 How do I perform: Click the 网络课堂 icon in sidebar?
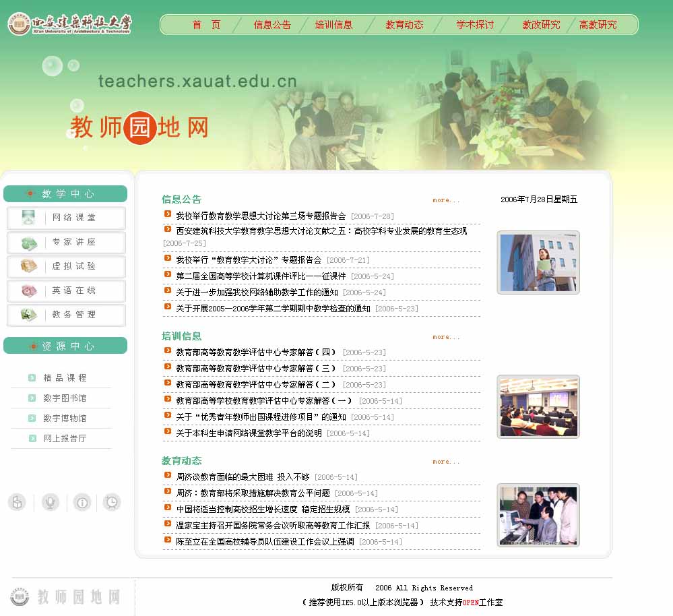pos(28,218)
